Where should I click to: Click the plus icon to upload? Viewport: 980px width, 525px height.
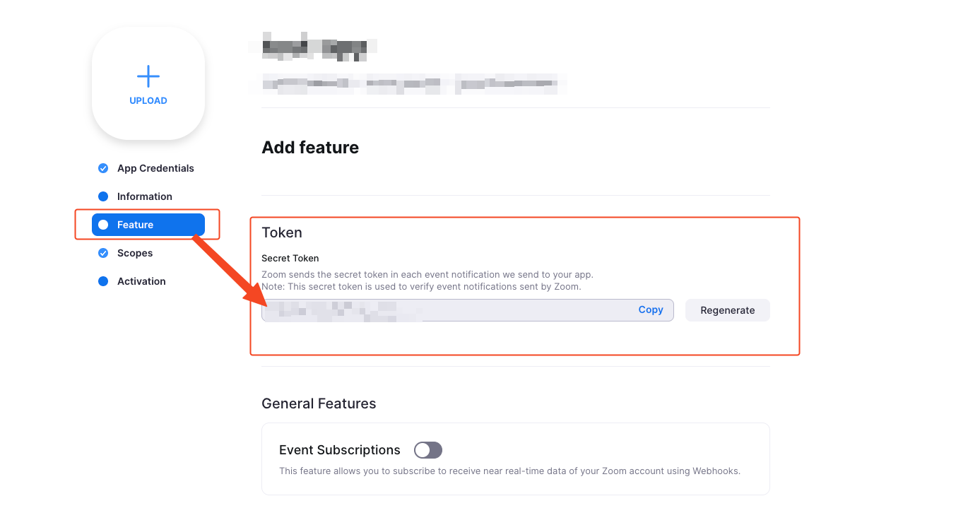[148, 76]
